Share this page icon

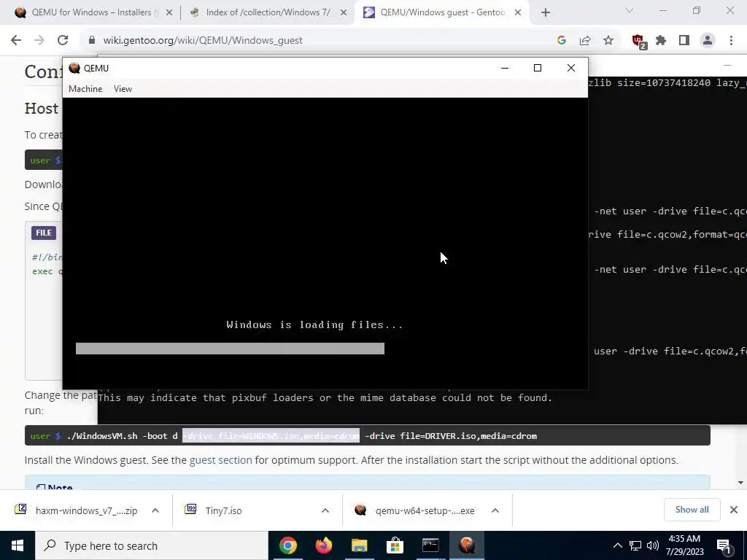click(585, 41)
